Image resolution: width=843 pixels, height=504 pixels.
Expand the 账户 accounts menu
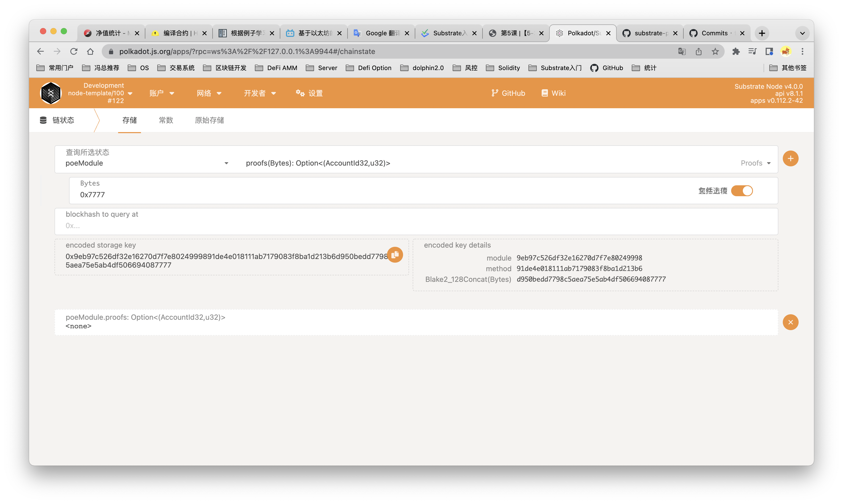tap(162, 93)
